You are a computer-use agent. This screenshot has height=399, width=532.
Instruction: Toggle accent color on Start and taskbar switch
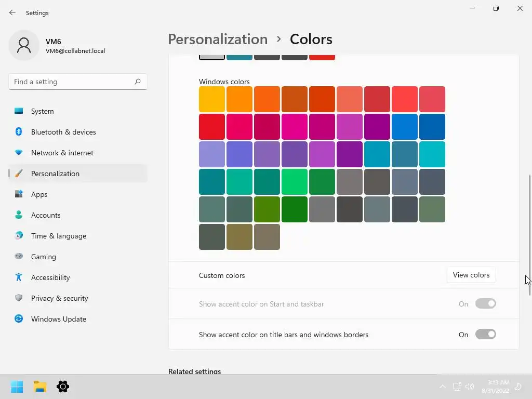(x=486, y=303)
